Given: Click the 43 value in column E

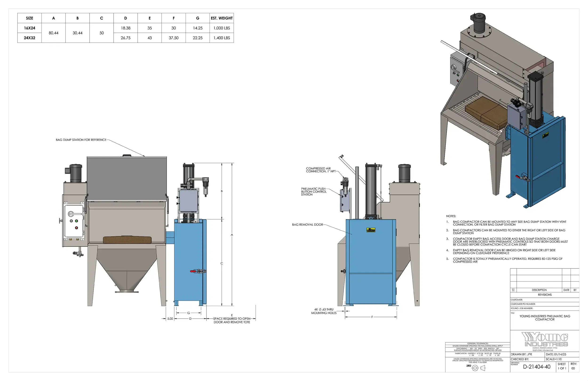Looking at the screenshot, I should coord(150,38).
